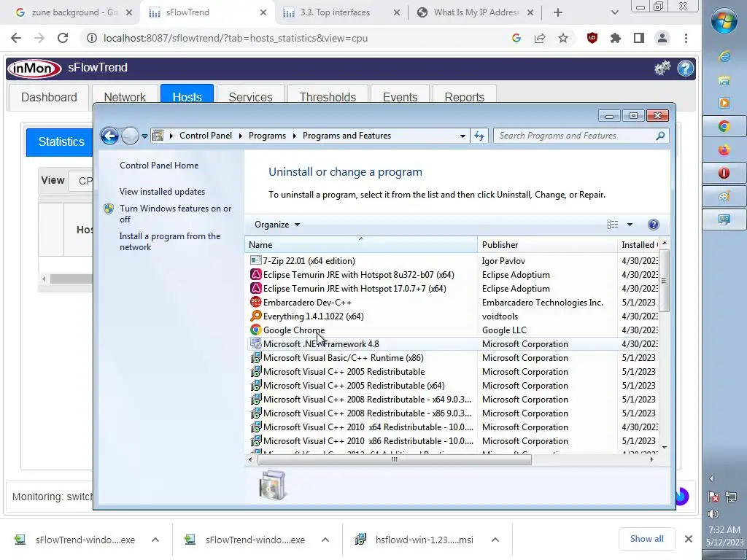The width and height of the screenshot is (747, 560).
Task: Sort by Name column header
Action: (x=361, y=245)
